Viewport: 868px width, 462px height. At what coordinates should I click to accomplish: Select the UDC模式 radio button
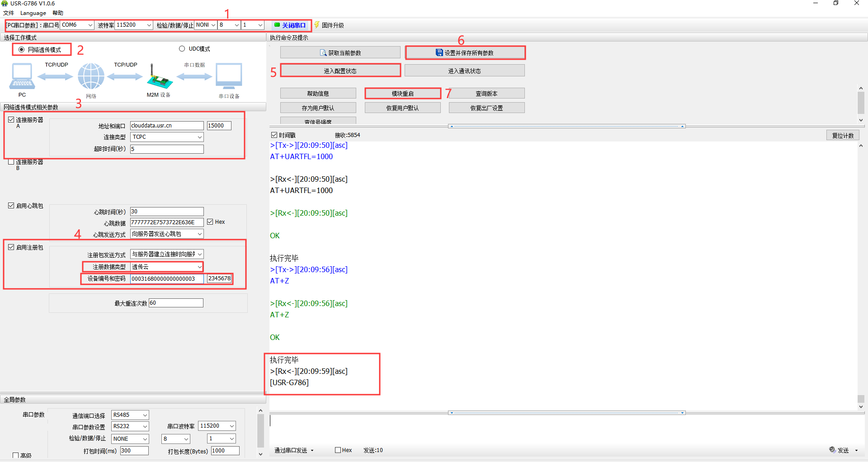[x=182, y=49]
